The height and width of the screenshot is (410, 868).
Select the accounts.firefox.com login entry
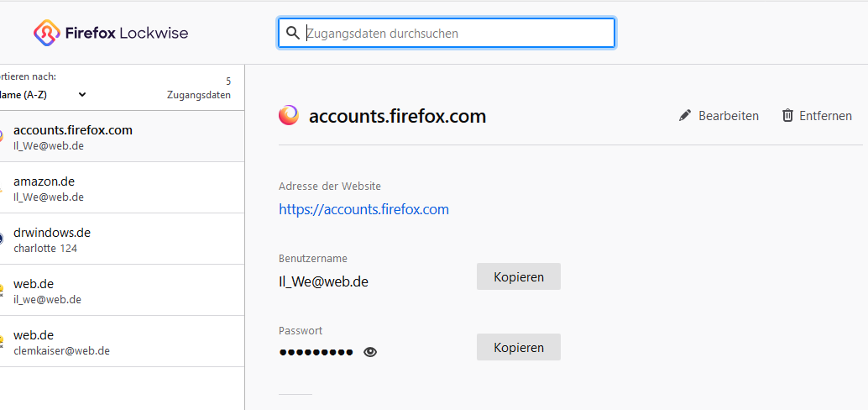[x=122, y=137]
